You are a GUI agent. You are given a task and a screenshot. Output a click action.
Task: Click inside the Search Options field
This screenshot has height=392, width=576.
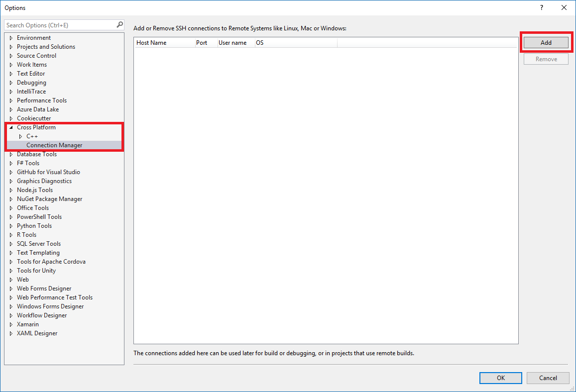tap(60, 24)
